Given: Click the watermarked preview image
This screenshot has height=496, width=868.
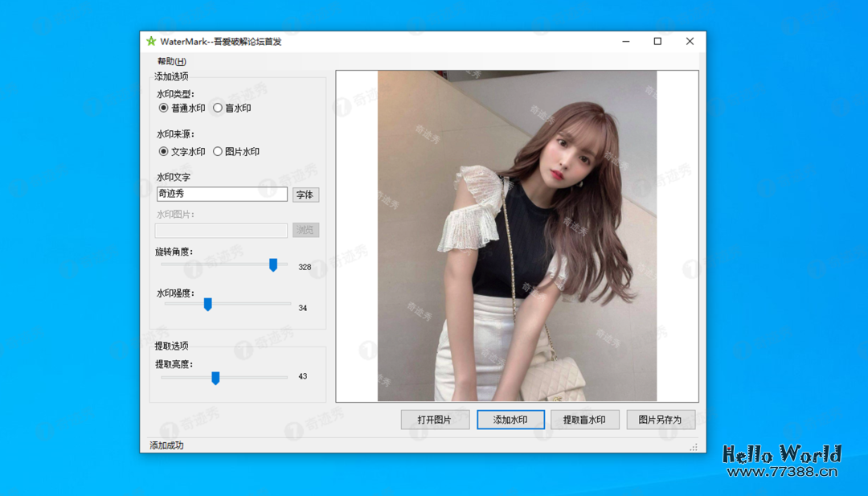Looking at the screenshot, I should (517, 236).
